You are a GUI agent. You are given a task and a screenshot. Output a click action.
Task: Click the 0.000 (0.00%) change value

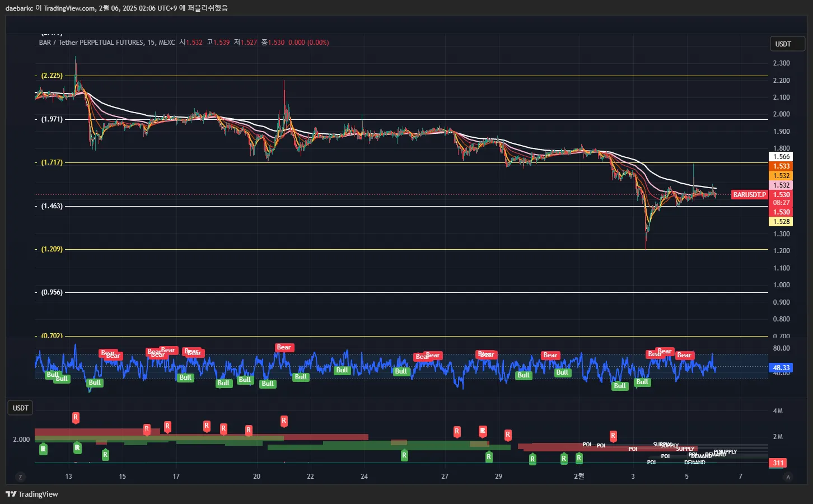(x=309, y=43)
